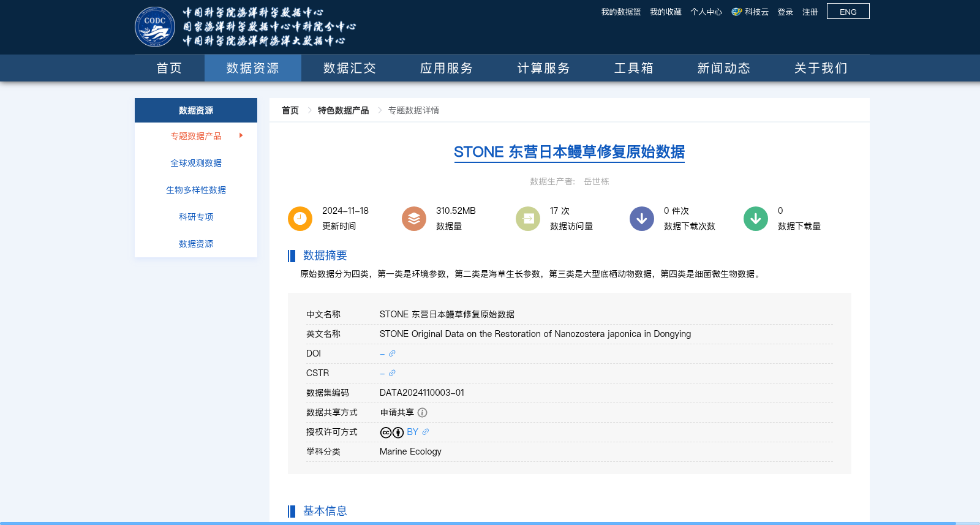The image size is (980, 525).
Task: Click the 基本信息 section heading
Action: (325, 511)
